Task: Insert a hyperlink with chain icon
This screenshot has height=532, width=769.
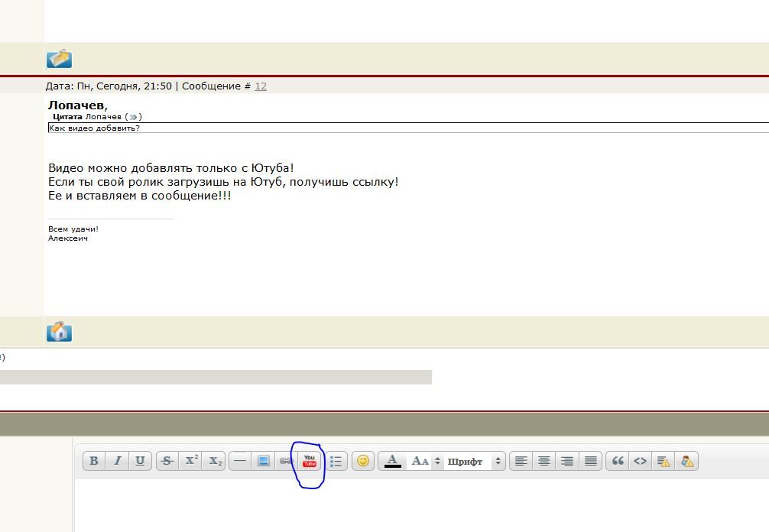Action: tap(286, 461)
